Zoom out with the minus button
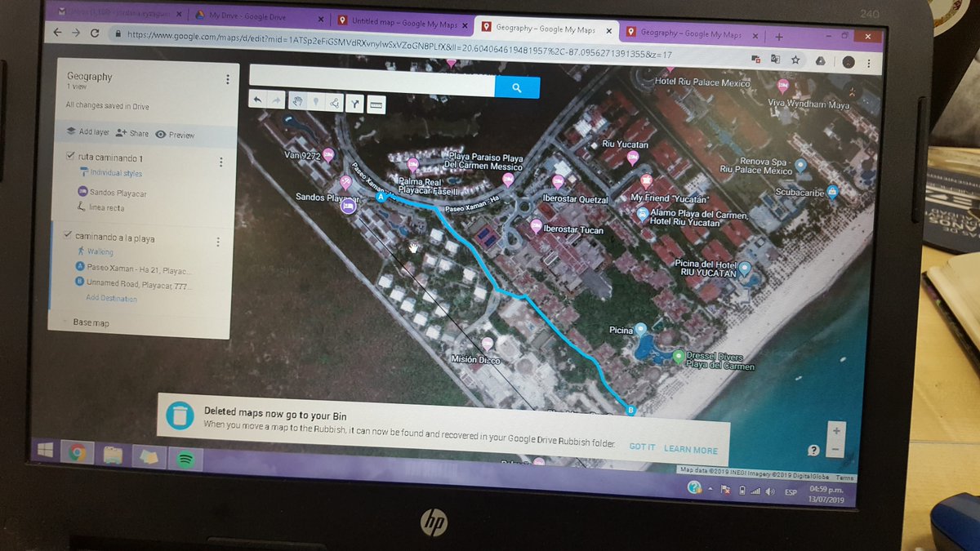 coord(835,450)
